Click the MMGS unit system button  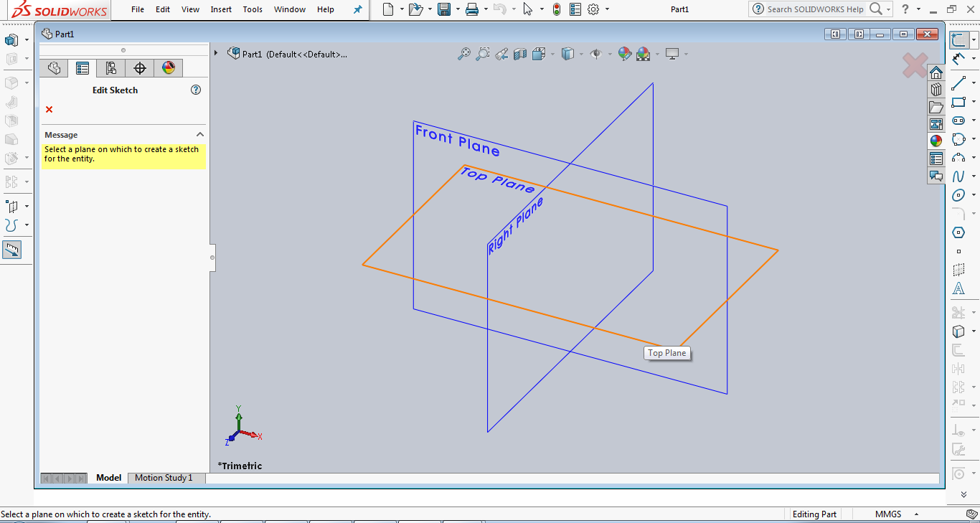(888, 514)
